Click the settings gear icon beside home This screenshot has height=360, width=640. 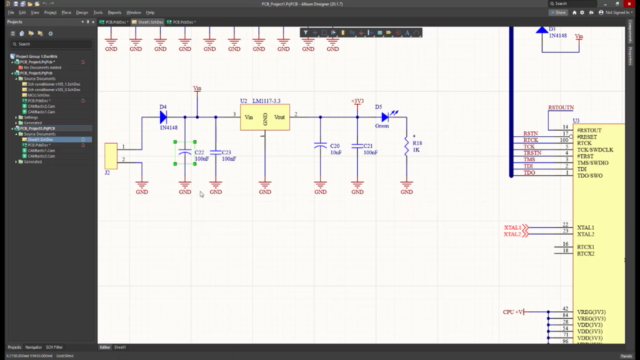click(x=582, y=13)
